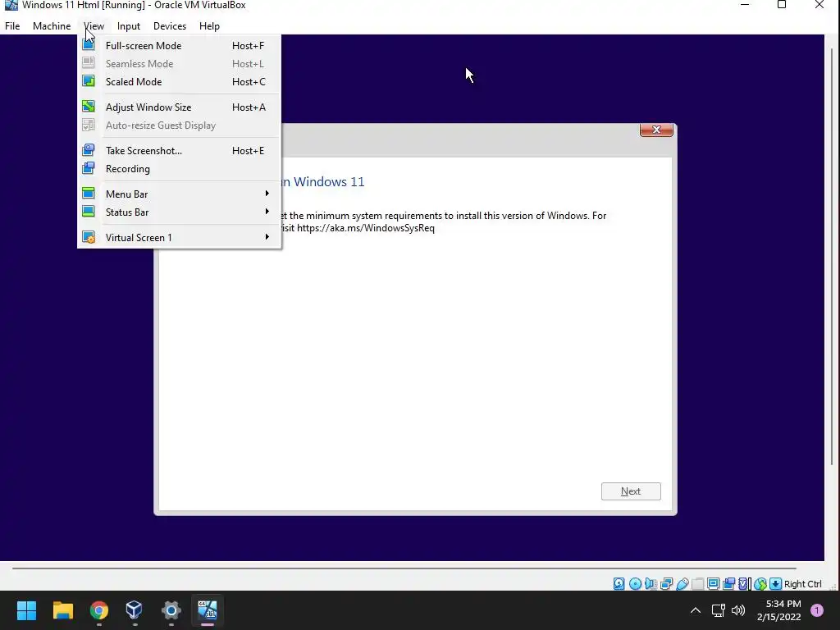Open the Windows Start menu

pyautogui.click(x=27, y=609)
